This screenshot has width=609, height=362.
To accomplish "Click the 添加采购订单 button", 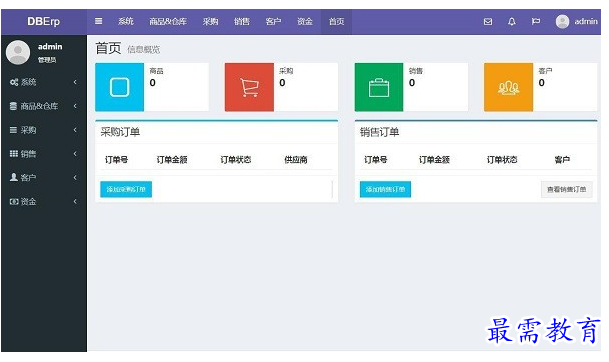I will pyautogui.click(x=126, y=189).
